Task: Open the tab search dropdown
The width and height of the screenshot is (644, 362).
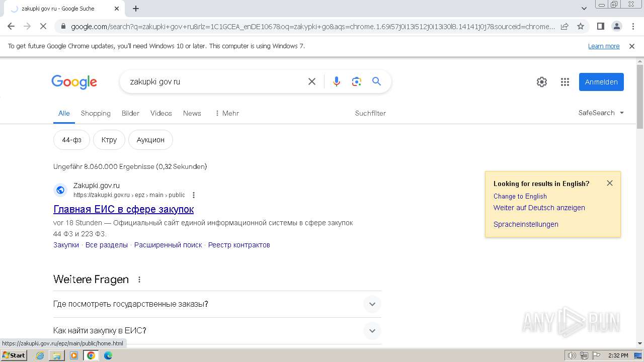Action: pyautogui.click(x=584, y=9)
